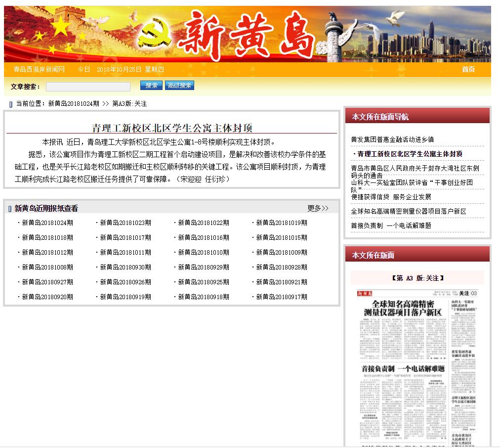Screen dimensions: 500x448
Task: Click the A3 newspaper page thumbnail
Action: point(417,367)
